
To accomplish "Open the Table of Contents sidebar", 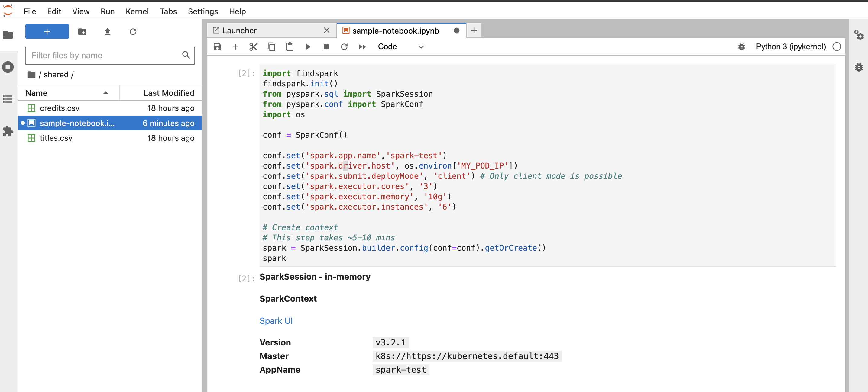I will coord(8,99).
